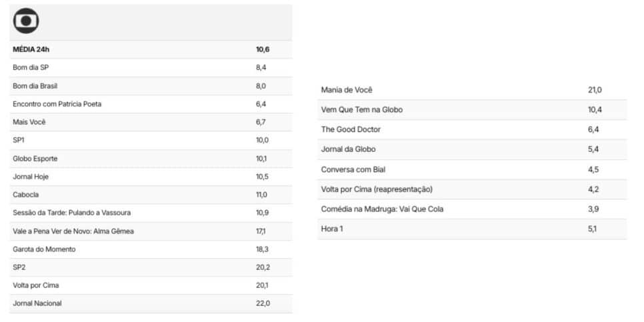The height and width of the screenshot is (322, 644).
Task: Select the Mania de Você row
Action: pyautogui.click(x=472, y=90)
